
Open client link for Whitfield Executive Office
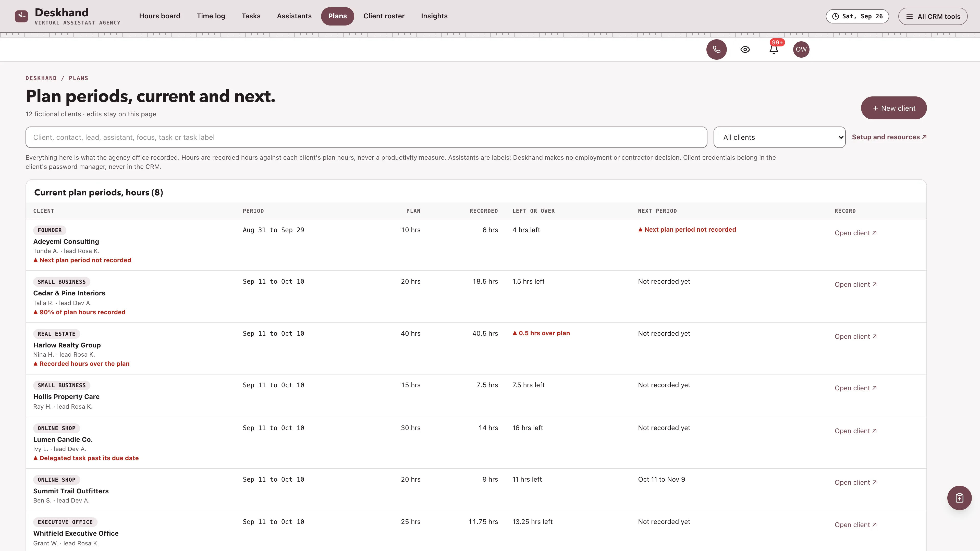click(856, 525)
